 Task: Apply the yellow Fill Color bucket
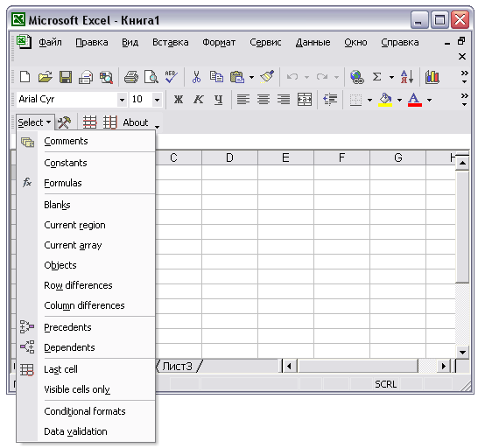click(x=385, y=100)
